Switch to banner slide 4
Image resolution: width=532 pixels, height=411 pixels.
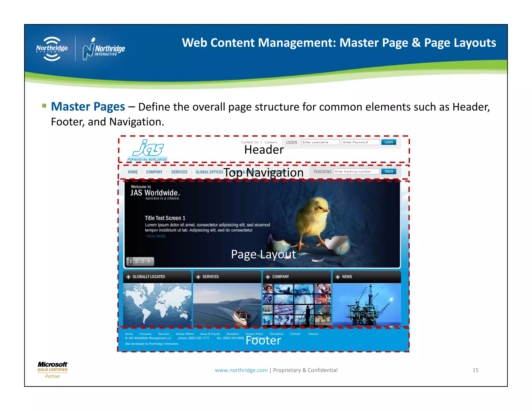coord(149,261)
